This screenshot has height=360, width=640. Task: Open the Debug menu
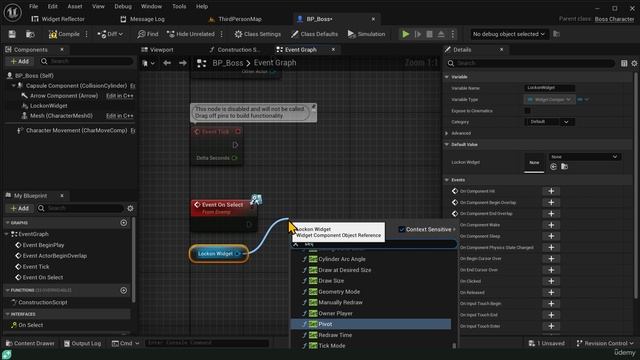point(123,7)
